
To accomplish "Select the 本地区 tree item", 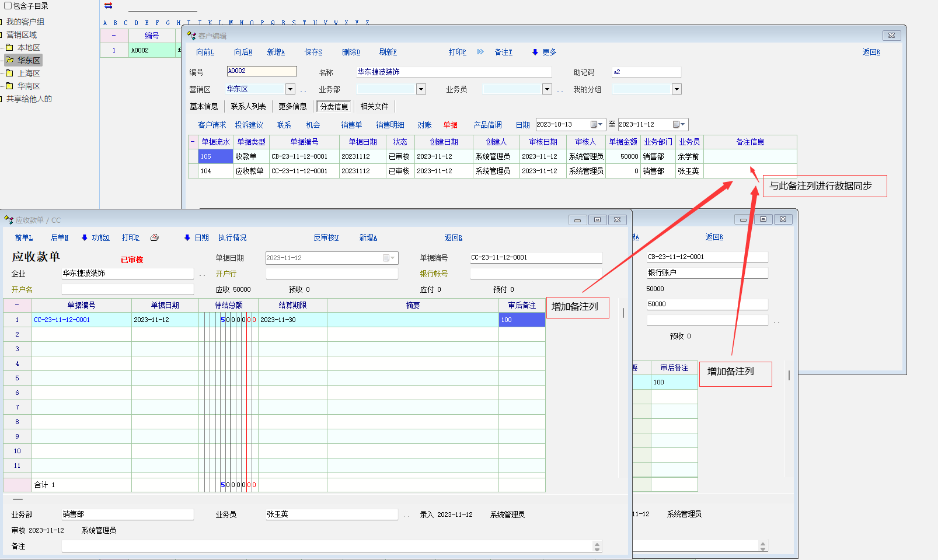I will [28, 48].
